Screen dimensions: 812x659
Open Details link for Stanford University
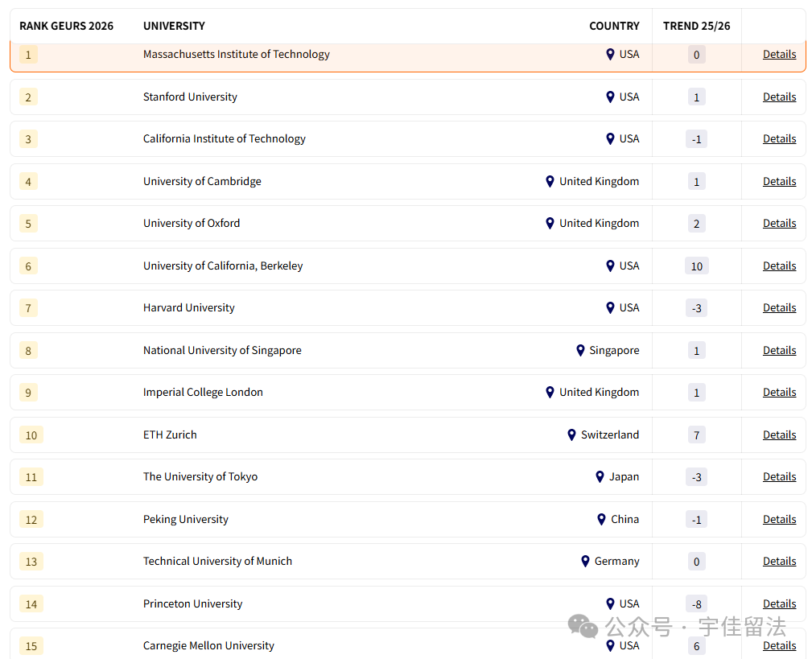(779, 97)
